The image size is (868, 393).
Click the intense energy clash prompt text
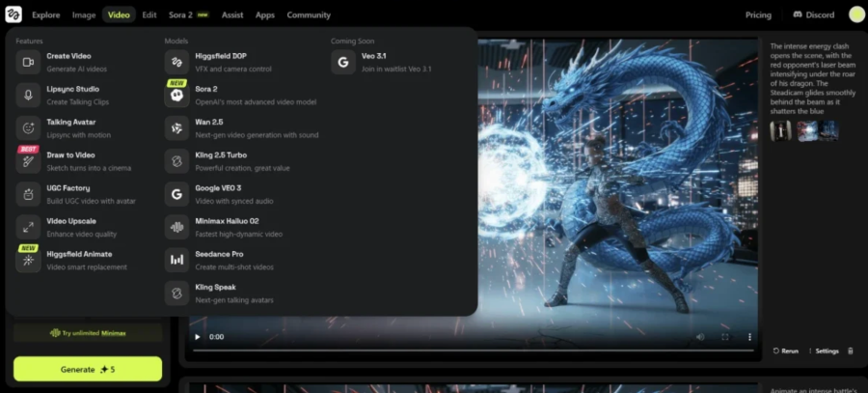tap(813, 79)
